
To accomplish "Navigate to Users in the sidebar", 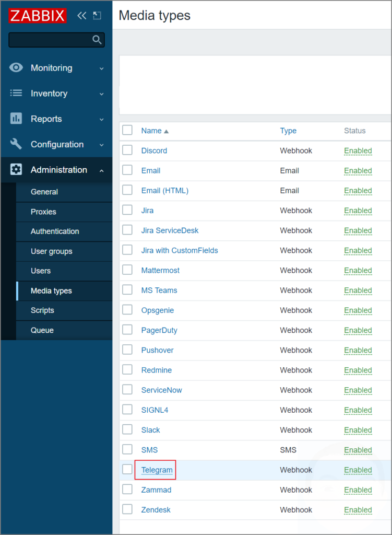I will pyautogui.click(x=42, y=271).
